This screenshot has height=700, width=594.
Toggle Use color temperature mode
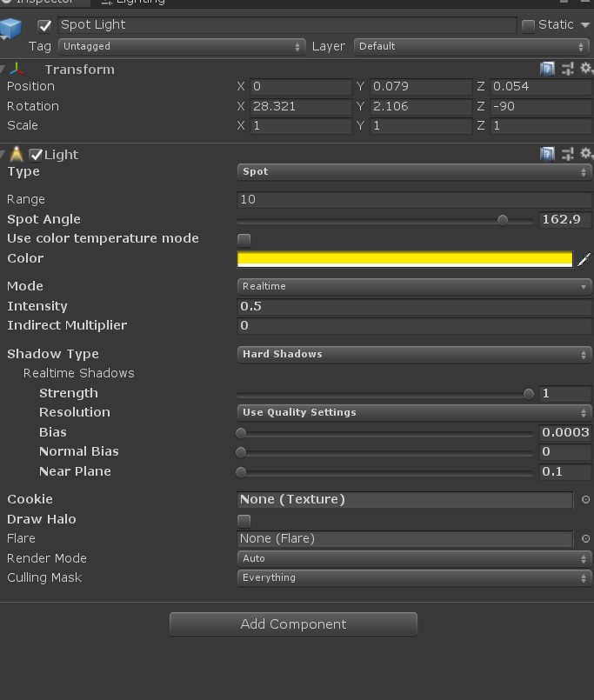point(244,238)
